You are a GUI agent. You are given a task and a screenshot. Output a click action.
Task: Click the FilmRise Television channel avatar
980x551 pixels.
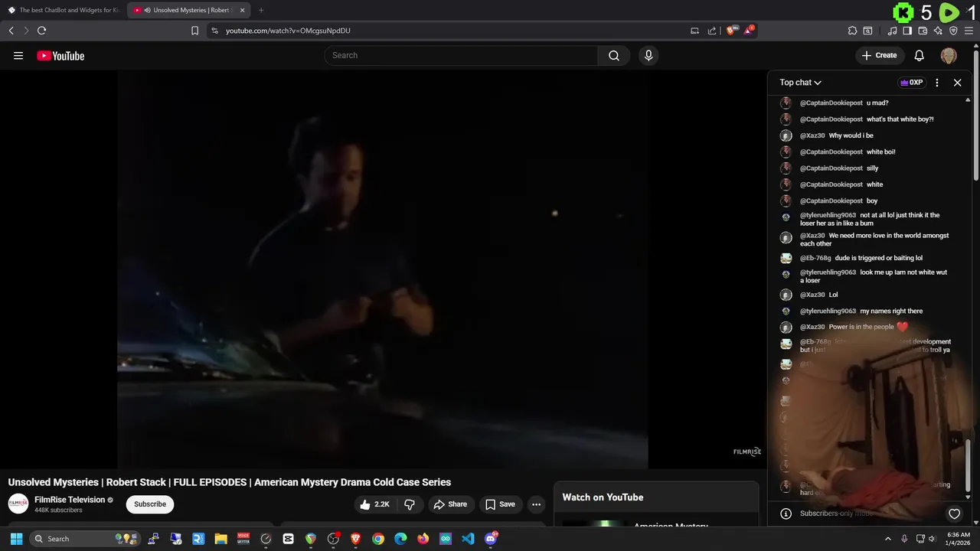coord(18,504)
